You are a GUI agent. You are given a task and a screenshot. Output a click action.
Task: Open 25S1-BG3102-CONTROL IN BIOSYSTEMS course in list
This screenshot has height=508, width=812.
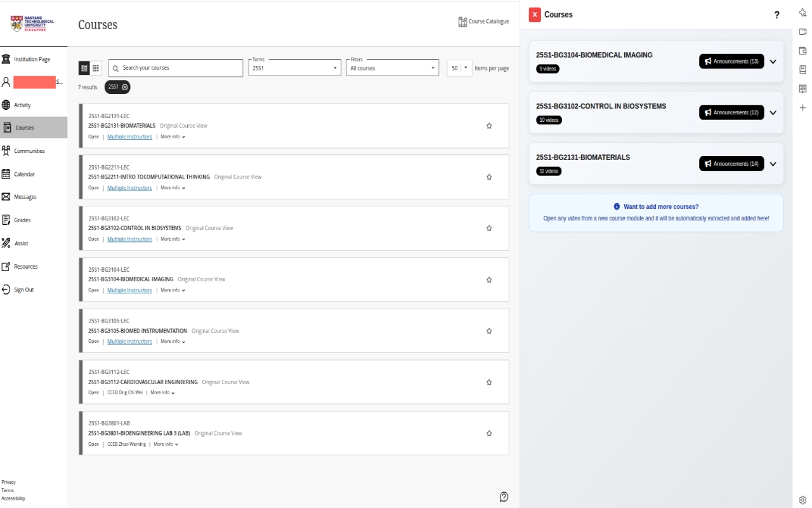coord(134,228)
